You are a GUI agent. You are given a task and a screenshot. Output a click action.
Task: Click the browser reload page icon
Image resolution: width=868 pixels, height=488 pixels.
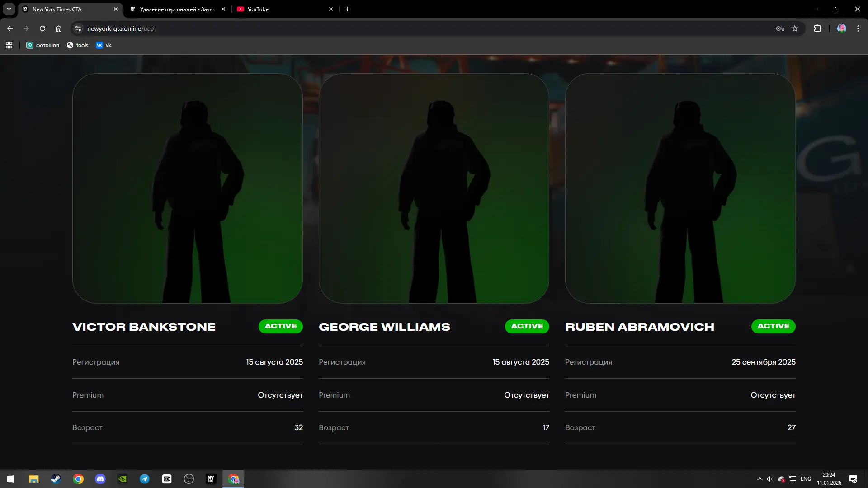coord(42,28)
